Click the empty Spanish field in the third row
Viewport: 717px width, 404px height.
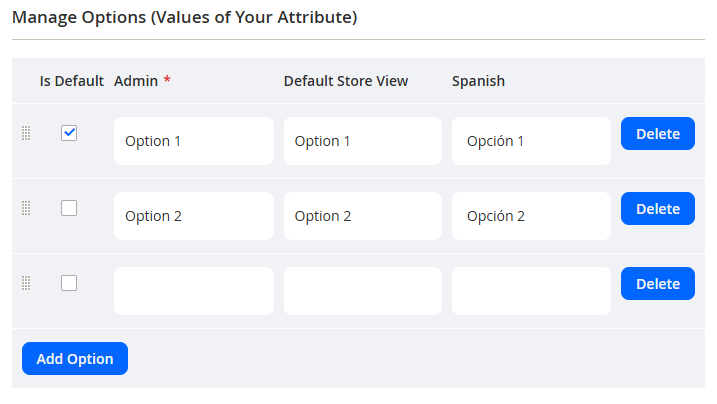[x=531, y=291]
